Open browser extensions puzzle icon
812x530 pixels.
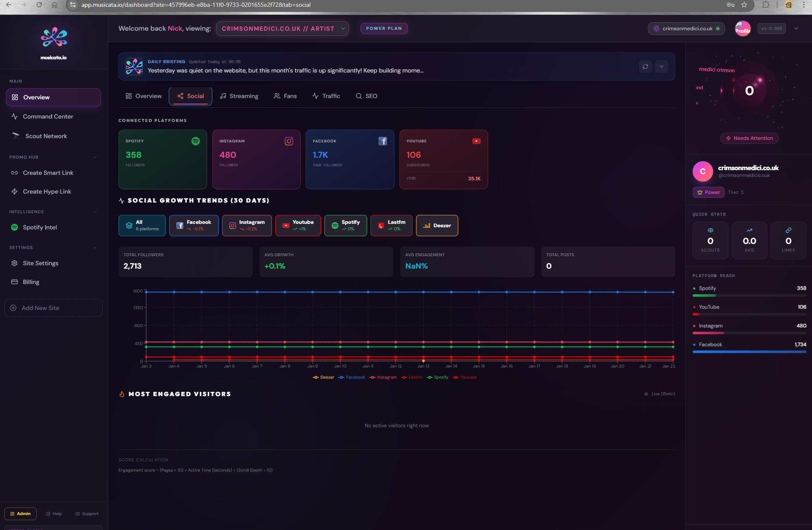point(766,5)
